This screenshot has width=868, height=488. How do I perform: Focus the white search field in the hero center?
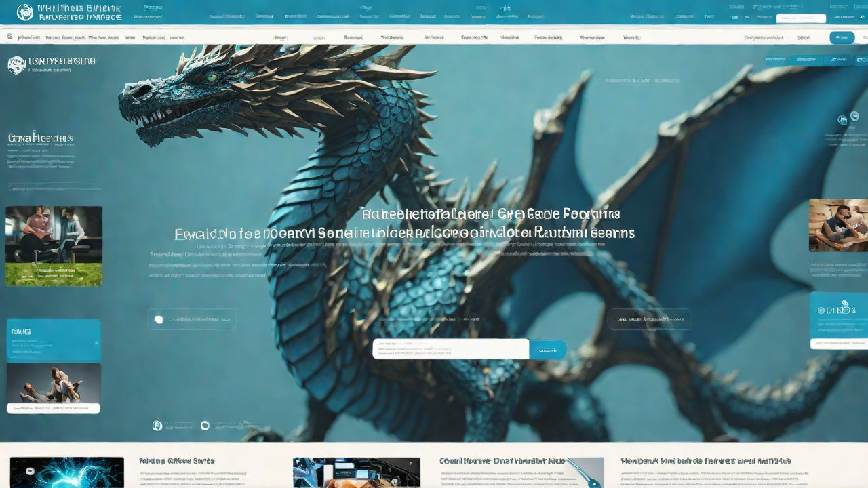pos(450,349)
